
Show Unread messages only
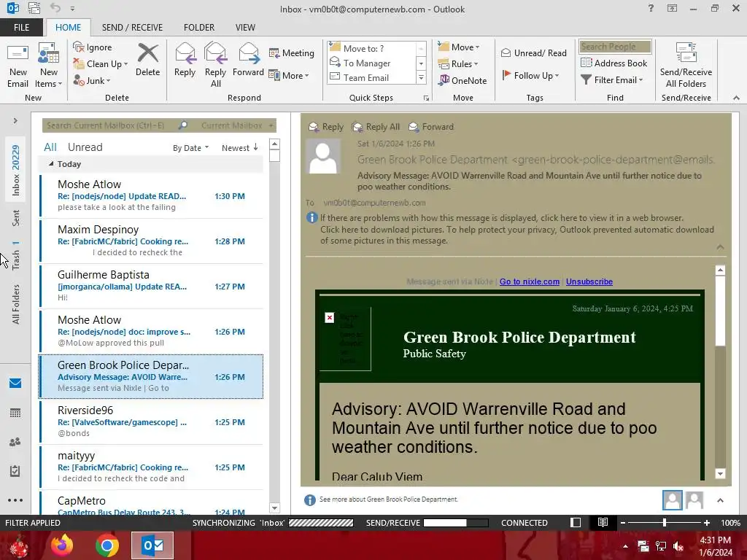(85, 147)
